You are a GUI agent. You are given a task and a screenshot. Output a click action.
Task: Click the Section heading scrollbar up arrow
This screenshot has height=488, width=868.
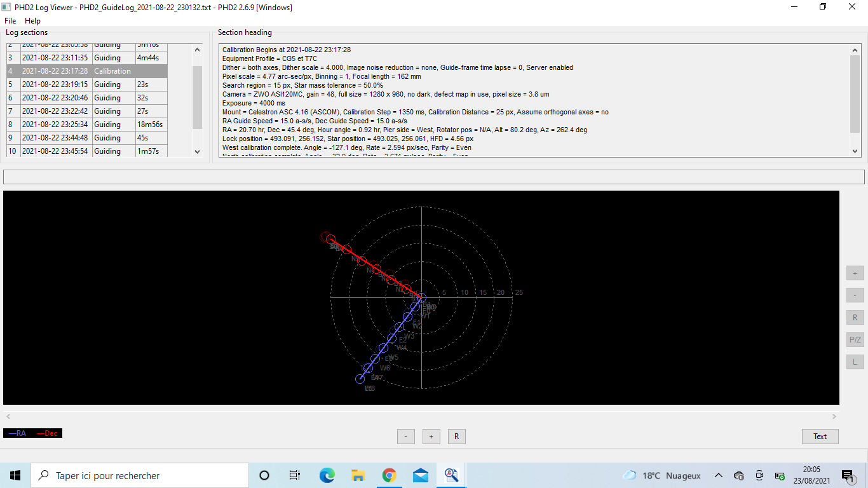(x=855, y=50)
